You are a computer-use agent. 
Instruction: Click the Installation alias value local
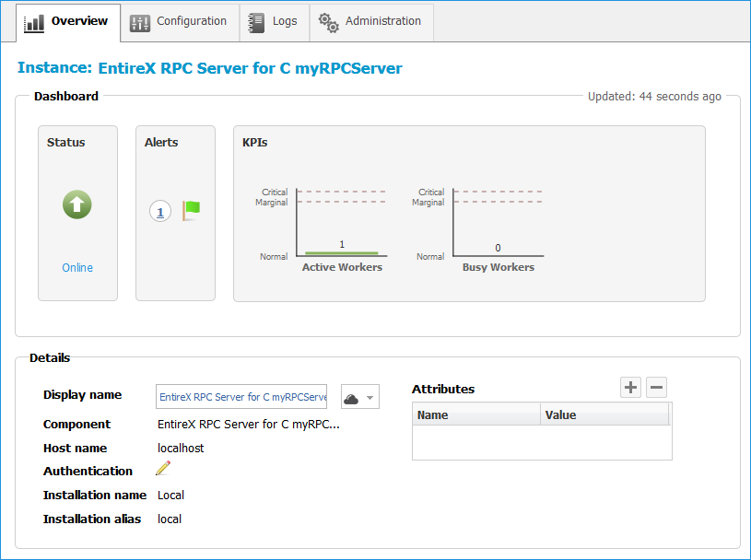pos(170,519)
